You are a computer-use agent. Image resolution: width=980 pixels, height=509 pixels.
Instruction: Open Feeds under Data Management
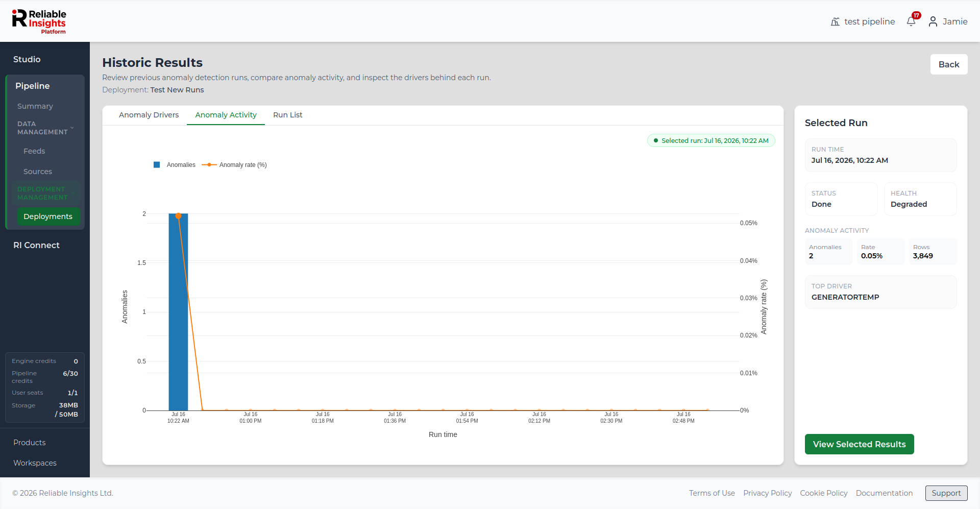[34, 151]
